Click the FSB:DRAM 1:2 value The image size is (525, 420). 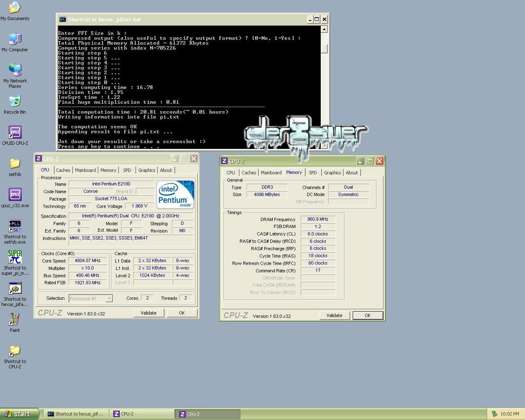(318, 226)
